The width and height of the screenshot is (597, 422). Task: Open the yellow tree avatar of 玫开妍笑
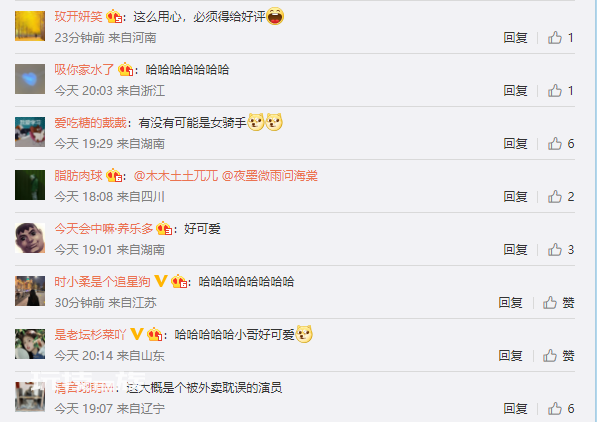pyautogui.click(x=30, y=26)
